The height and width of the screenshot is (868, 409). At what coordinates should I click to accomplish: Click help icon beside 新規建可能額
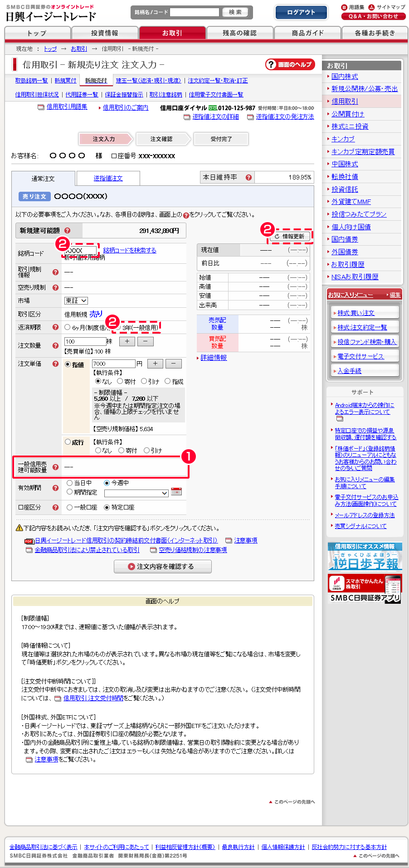click(67, 231)
